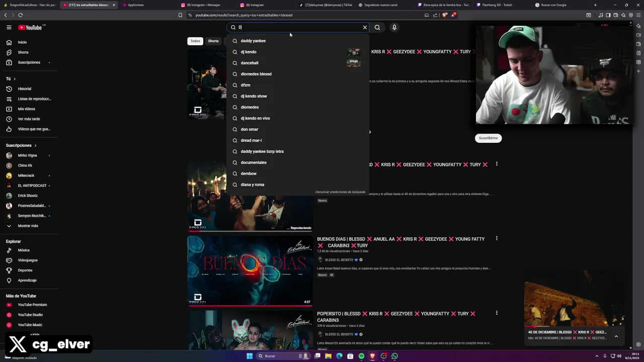Select 'dj kendo en vivo' suggestion
This screenshot has width=644, height=362.
(x=297, y=118)
